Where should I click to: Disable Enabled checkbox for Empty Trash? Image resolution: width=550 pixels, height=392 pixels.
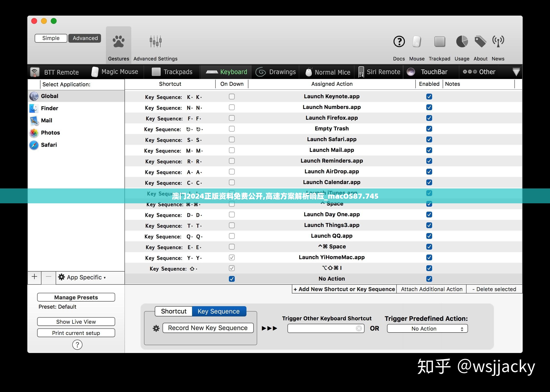tap(429, 129)
